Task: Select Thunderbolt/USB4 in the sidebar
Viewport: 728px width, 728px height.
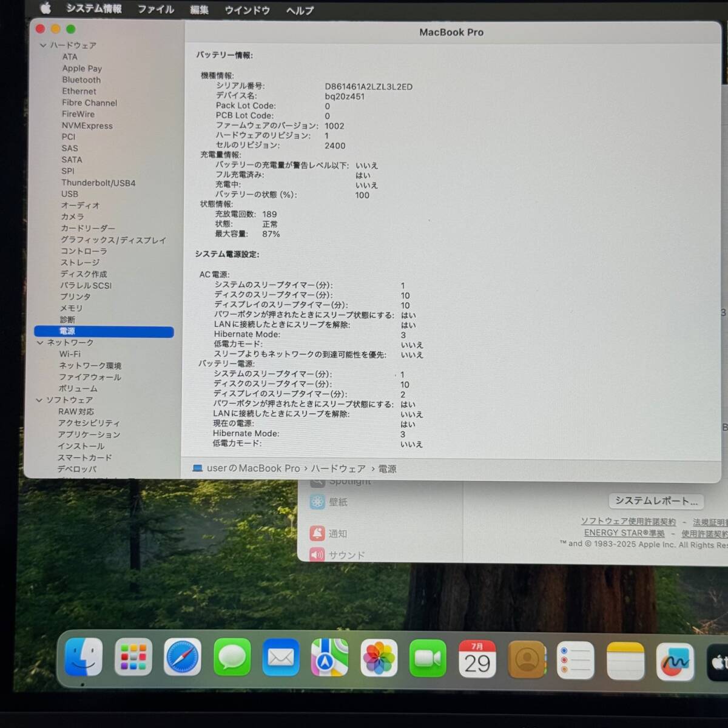Action: click(98, 183)
